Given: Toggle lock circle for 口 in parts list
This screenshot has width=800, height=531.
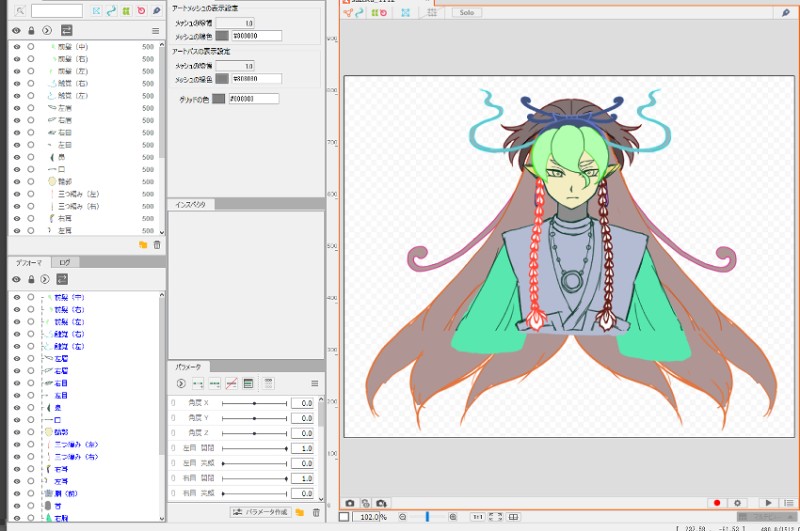Looking at the screenshot, I should click(31, 169).
